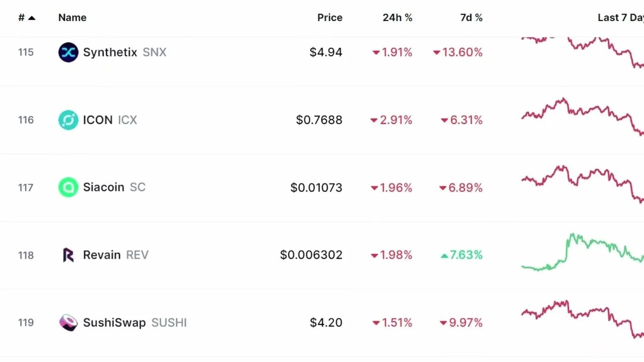Sort by 7d % column header

[471, 18]
